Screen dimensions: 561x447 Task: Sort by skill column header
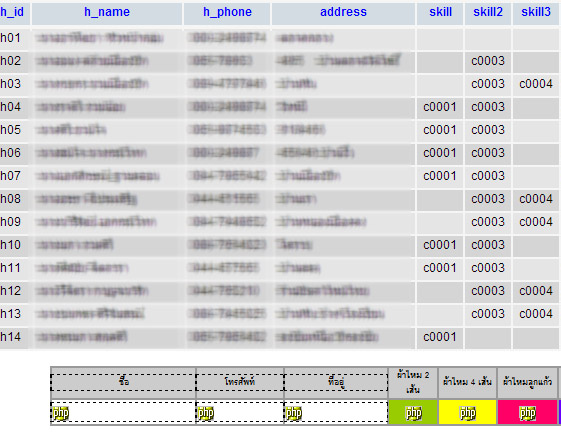tap(440, 12)
